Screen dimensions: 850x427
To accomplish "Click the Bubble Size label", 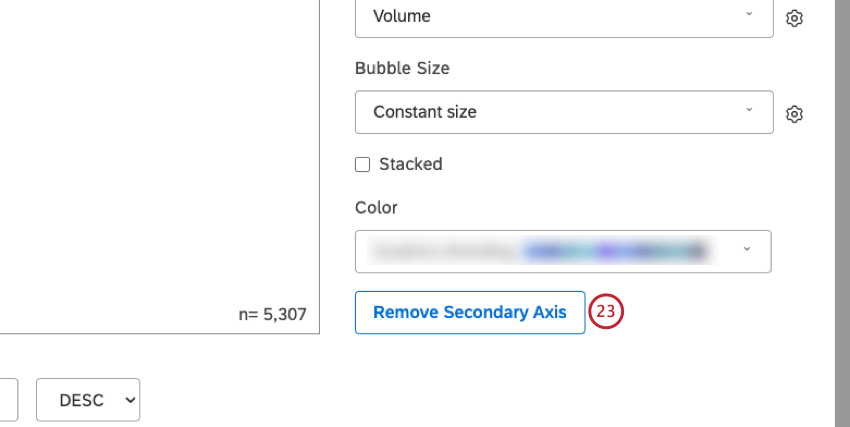I will [402, 68].
